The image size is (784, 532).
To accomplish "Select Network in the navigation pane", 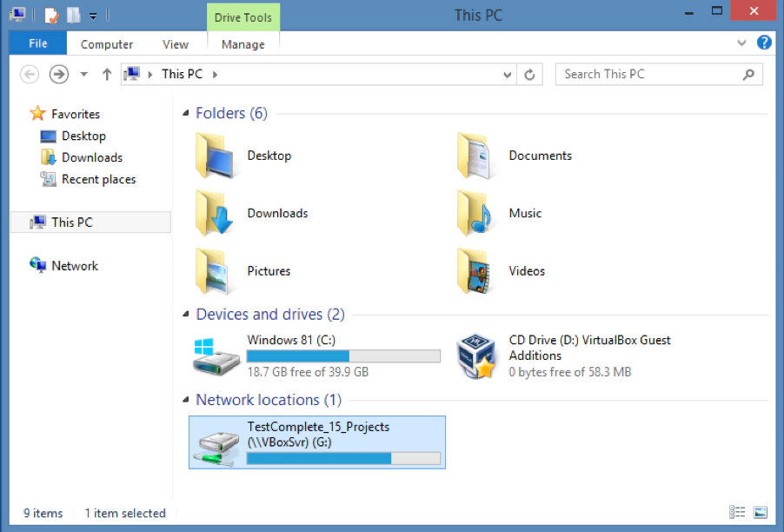I will (74, 266).
